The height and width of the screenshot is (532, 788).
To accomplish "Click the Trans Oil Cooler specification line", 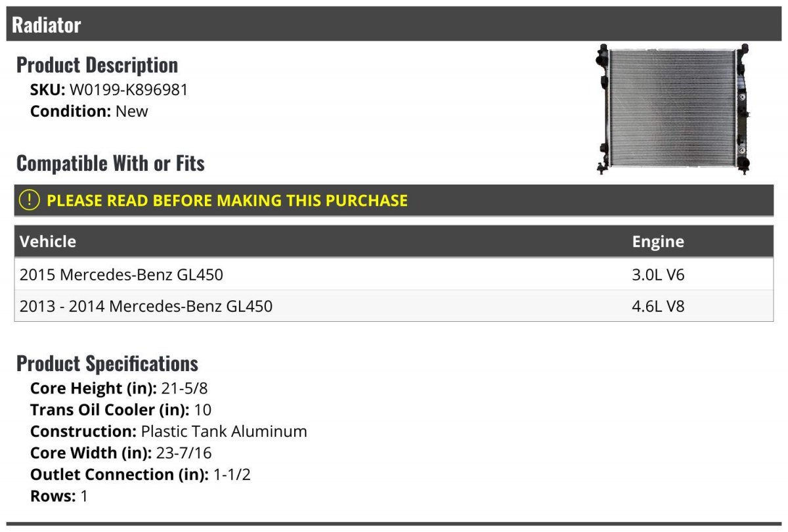I will tap(121, 410).
